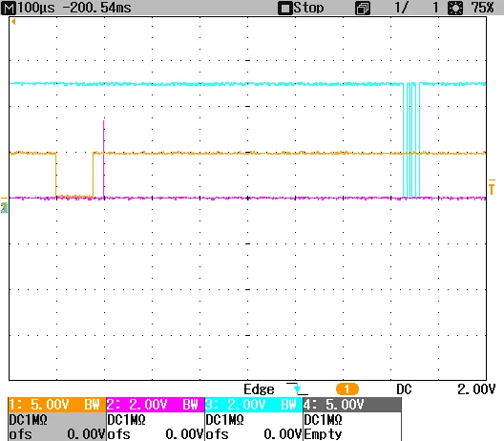Image resolution: width=504 pixels, height=441 pixels.
Task: Click channel 1 ofs 0.00V offset
Action: point(57,434)
